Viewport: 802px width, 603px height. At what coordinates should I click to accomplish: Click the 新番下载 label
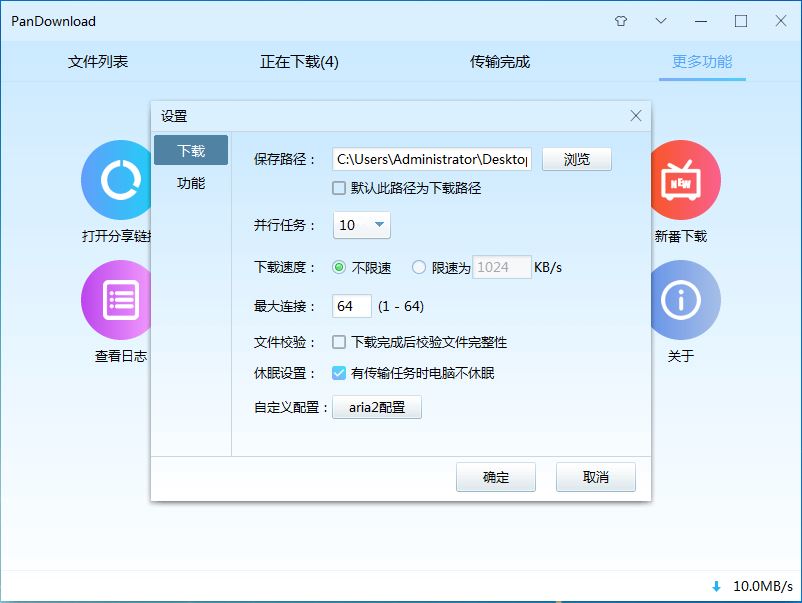[681, 236]
